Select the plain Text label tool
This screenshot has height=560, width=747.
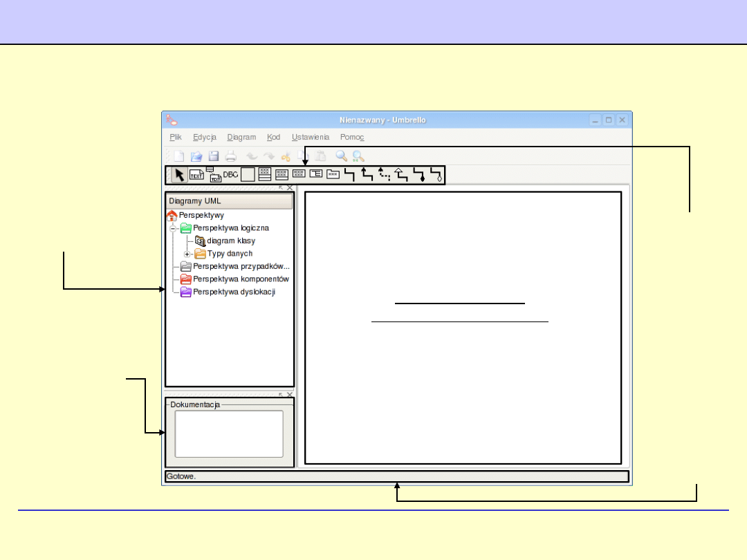pos(196,176)
